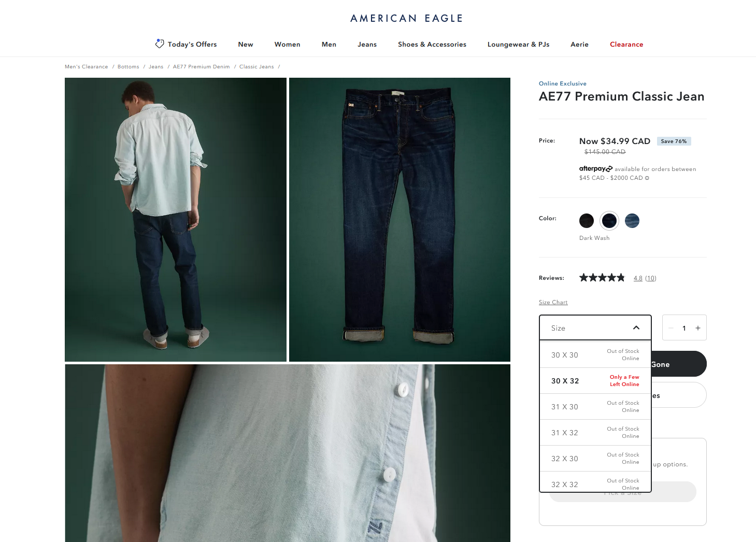Click the five-star rating icons
The image size is (756, 542).
tap(602, 278)
